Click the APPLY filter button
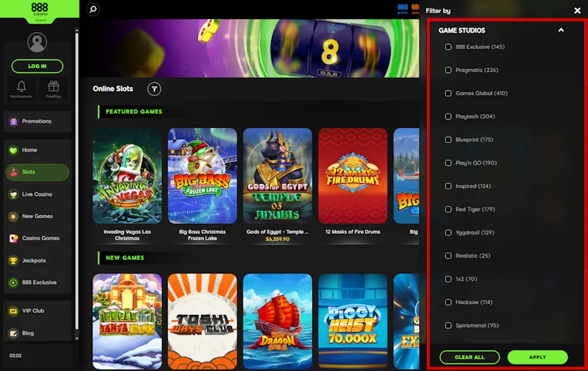 tap(538, 357)
